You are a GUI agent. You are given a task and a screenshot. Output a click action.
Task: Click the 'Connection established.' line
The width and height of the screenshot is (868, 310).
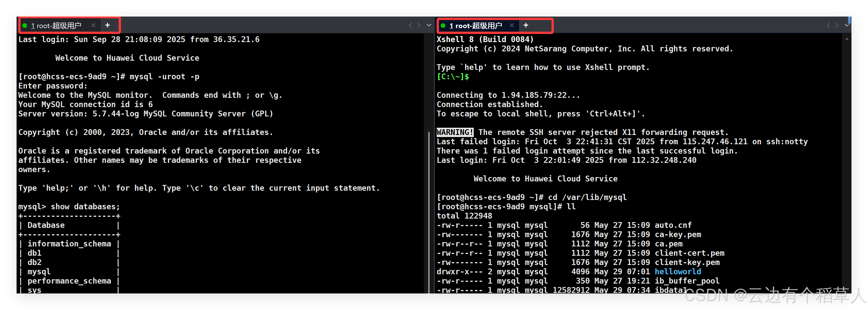pos(490,104)
